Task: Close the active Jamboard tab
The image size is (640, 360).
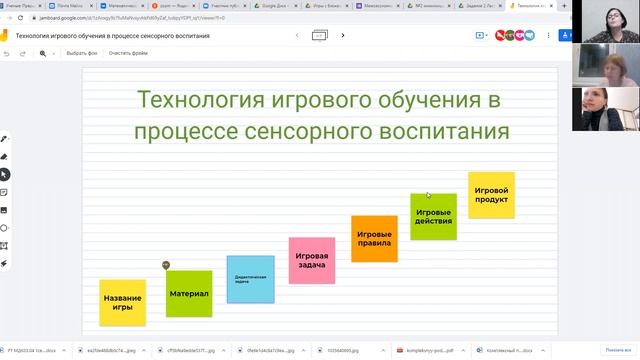Action: tap(551, 6)
